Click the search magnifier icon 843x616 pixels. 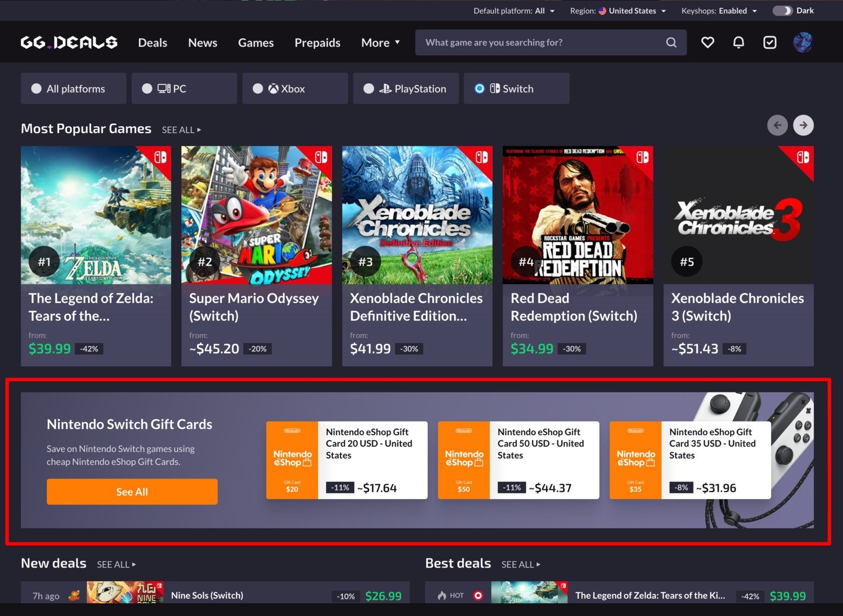[x=671, y=42]
